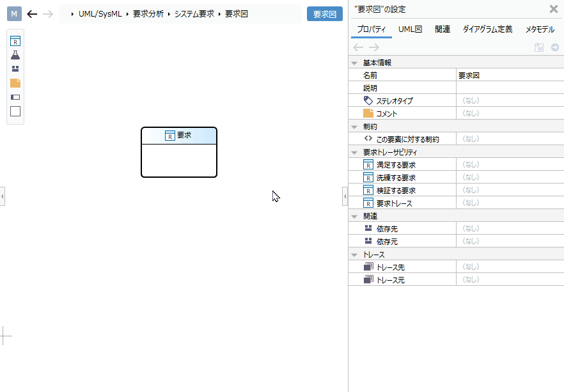The height and width of the screenshot is (392, 564).
Task: Click the 説明 property label
Action: click(x=370, y=88)
